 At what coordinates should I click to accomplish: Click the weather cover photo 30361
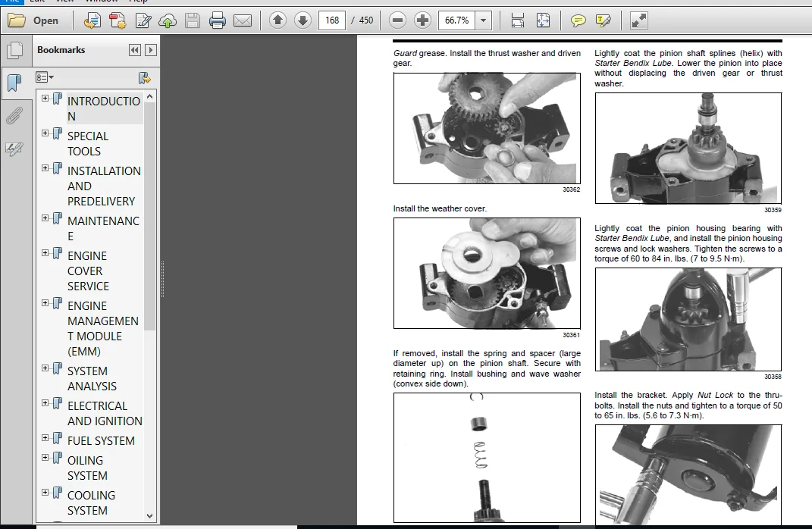[x=487, y=274]
